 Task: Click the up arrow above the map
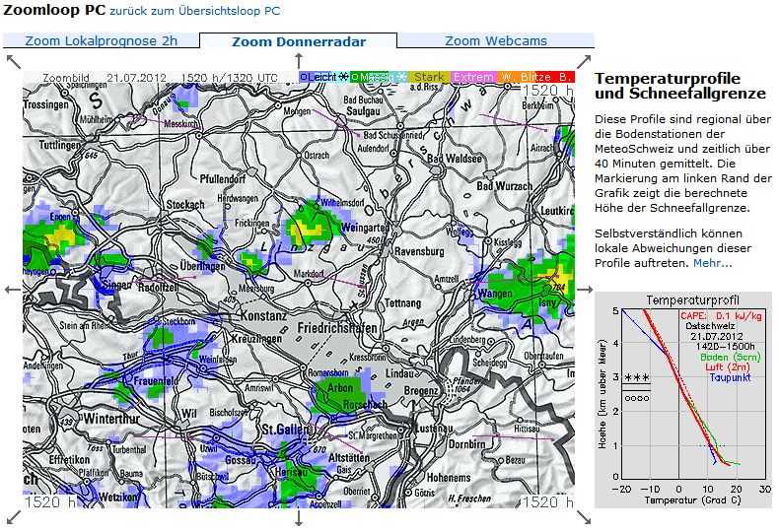(299, 61)
